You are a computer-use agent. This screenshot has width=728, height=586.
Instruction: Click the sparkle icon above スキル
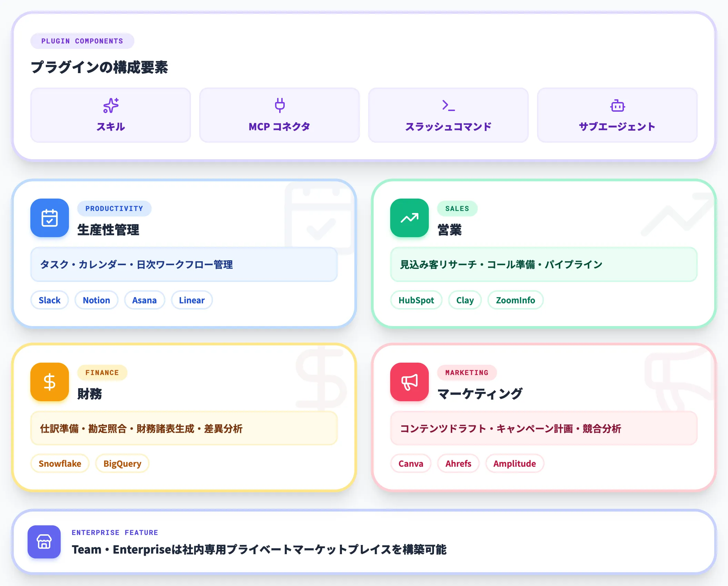tap(111, 105)
